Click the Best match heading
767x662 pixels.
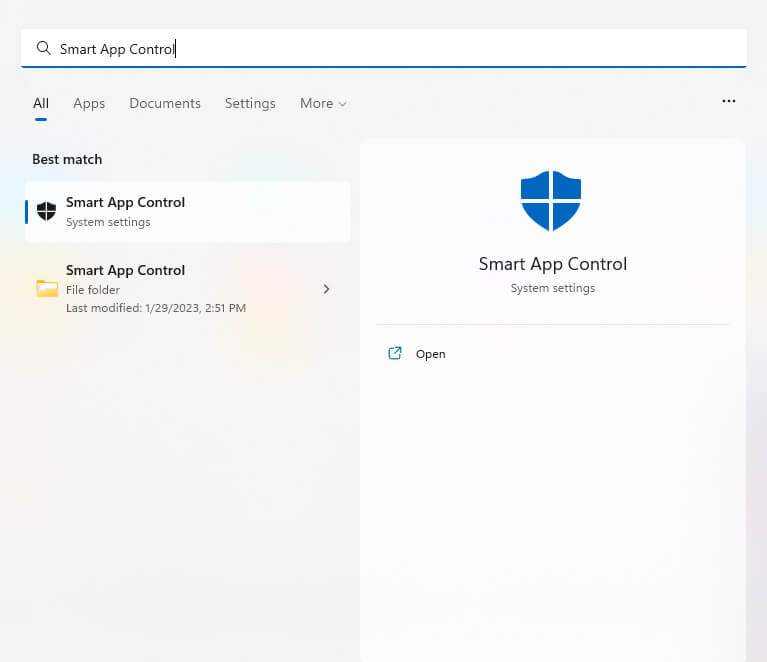click(67, 159)
